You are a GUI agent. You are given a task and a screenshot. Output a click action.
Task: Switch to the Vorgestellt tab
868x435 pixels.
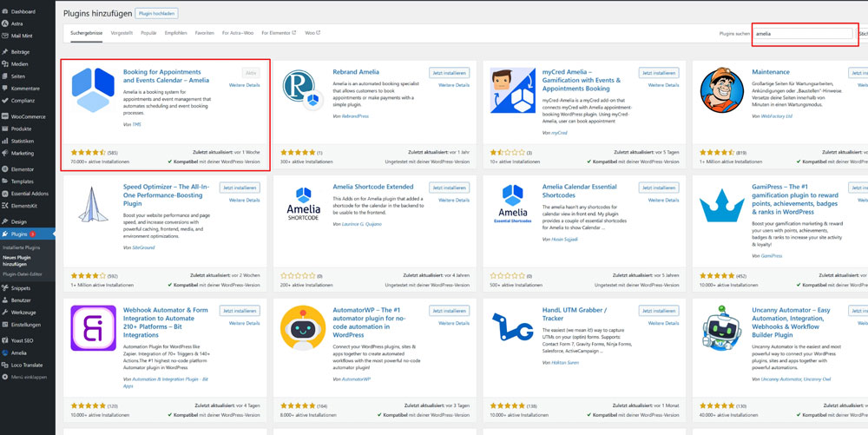(x=122, y=33)
